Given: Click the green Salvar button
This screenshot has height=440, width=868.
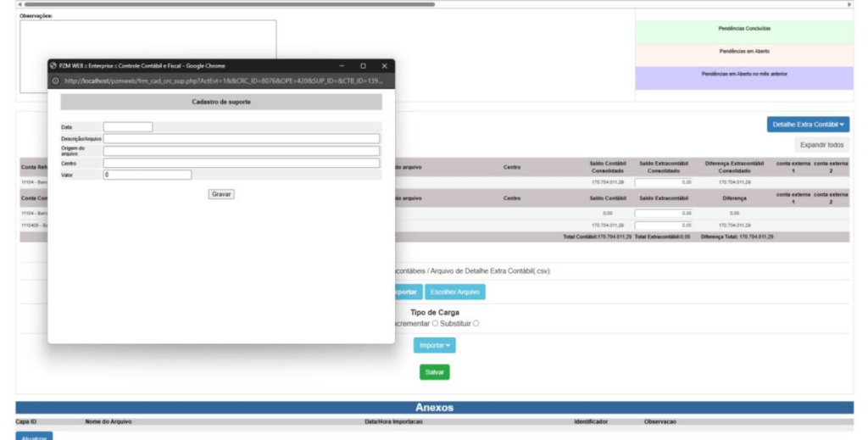Looking at the screenshot, I should click(x=434, y=372).
